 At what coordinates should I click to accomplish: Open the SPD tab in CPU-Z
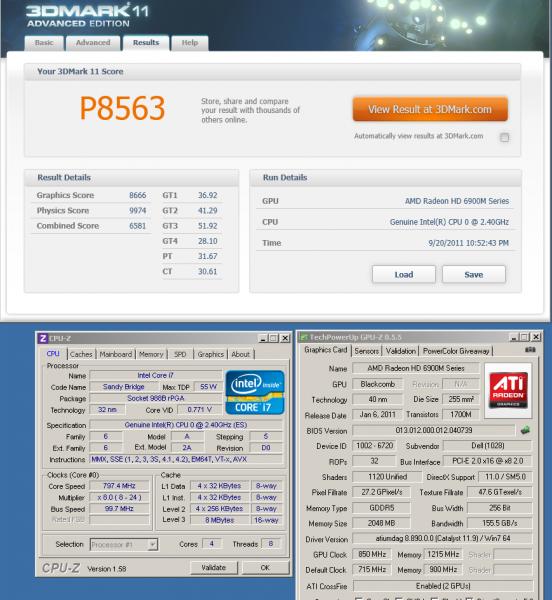180,354
